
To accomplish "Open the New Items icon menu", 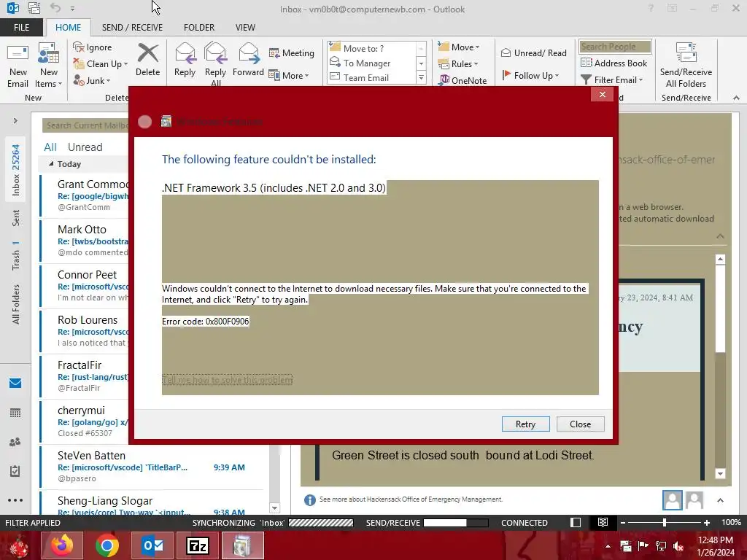I will click(x=49, y=65).
